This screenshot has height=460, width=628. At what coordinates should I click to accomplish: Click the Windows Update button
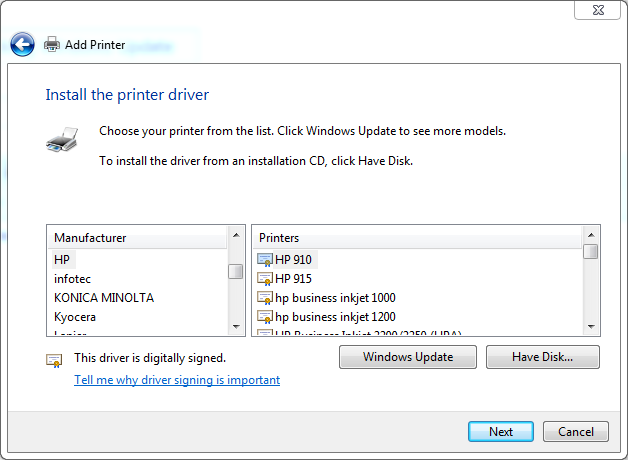408,357
